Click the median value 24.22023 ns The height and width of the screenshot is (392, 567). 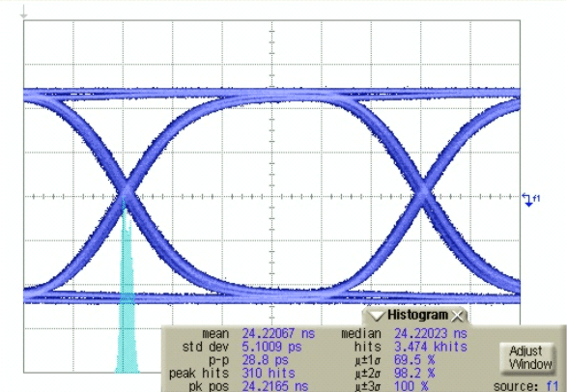430,333
